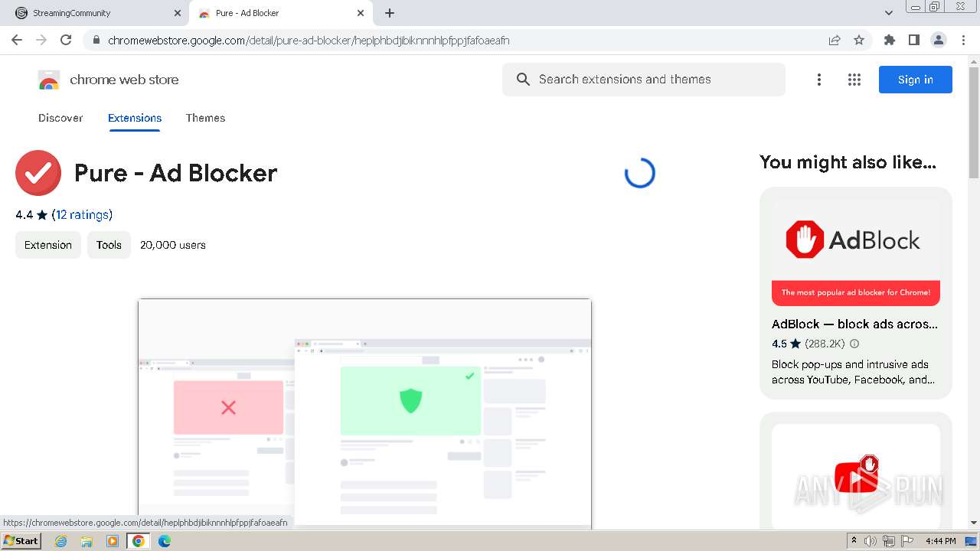Share this page via the address bar icon
The image size is (980, 551).
click(835, 40)
